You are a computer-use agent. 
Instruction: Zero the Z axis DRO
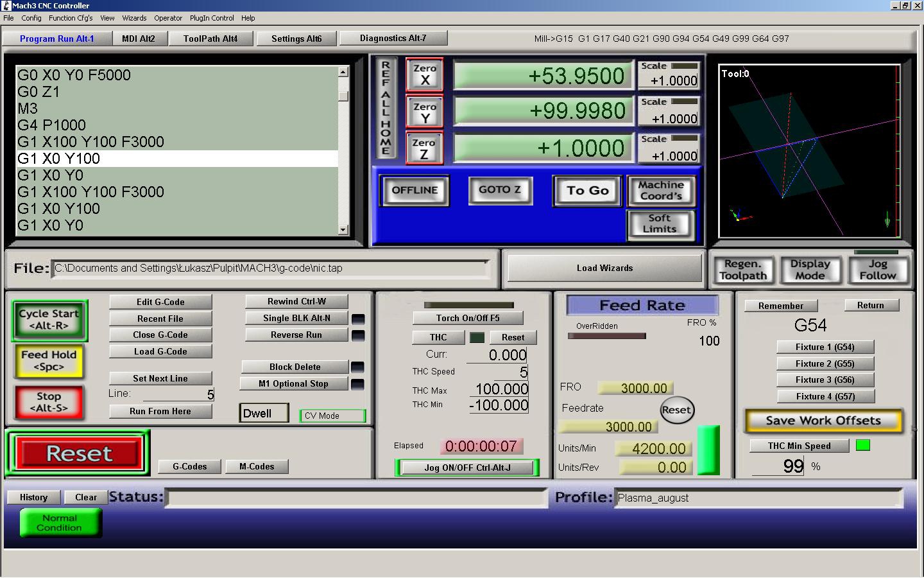tap(424, 148)
